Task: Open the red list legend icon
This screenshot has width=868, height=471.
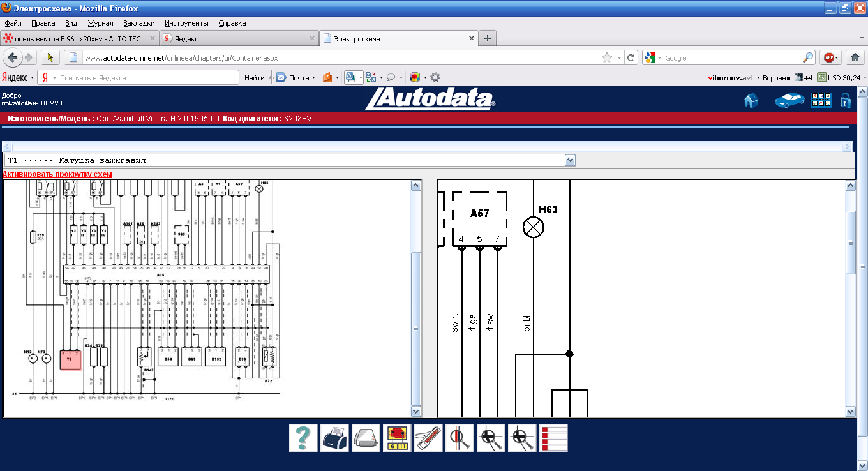Action: pyautogui.click(x=553, y=438)
